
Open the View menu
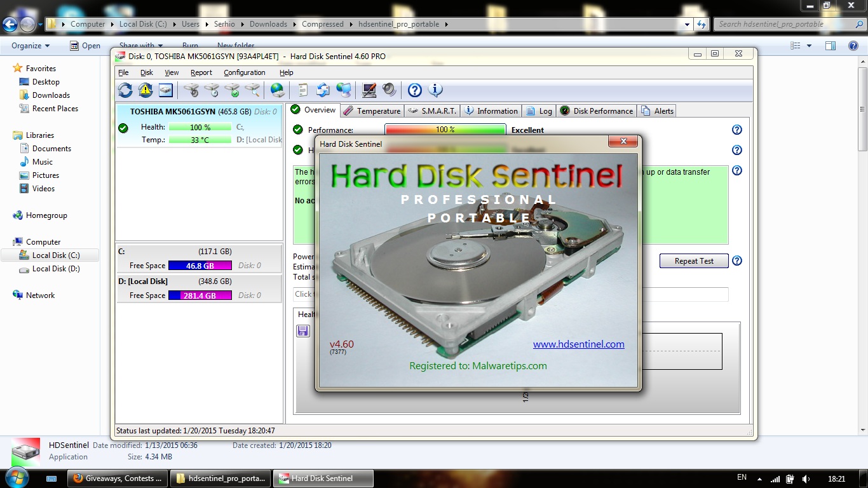[x=172, y=72]
